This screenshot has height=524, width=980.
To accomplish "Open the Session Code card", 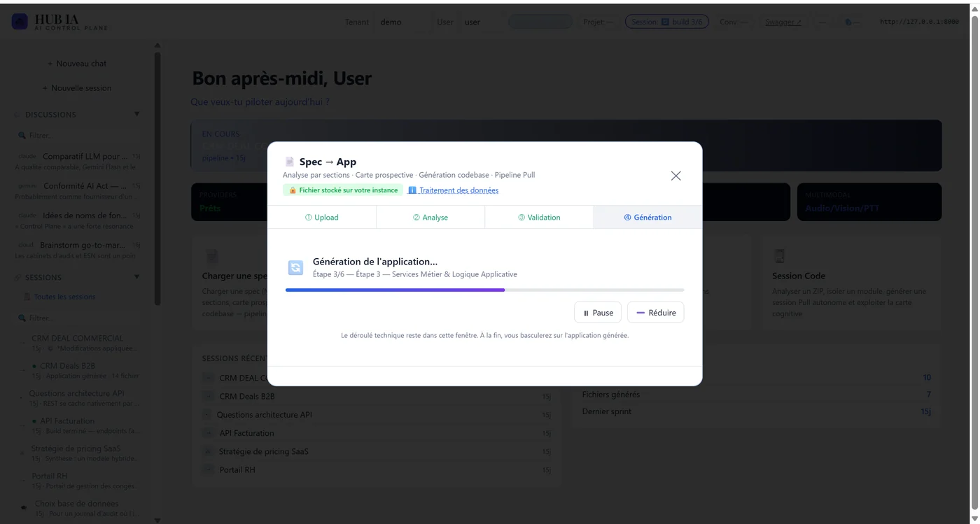I will (851, 283).
